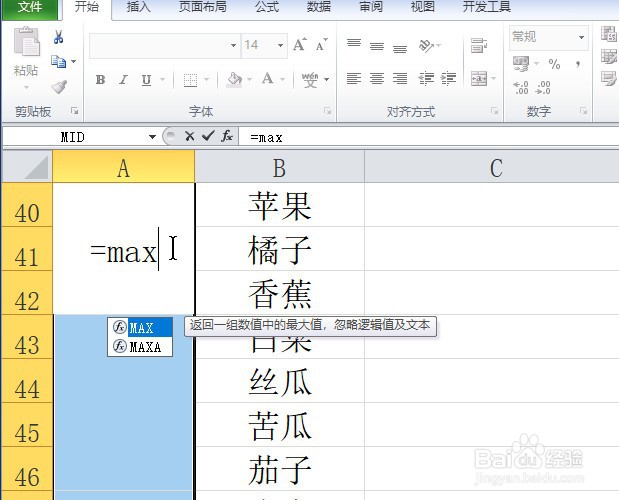
Task: Open the Insert Function fx dialog
Action: coord(227,136)
